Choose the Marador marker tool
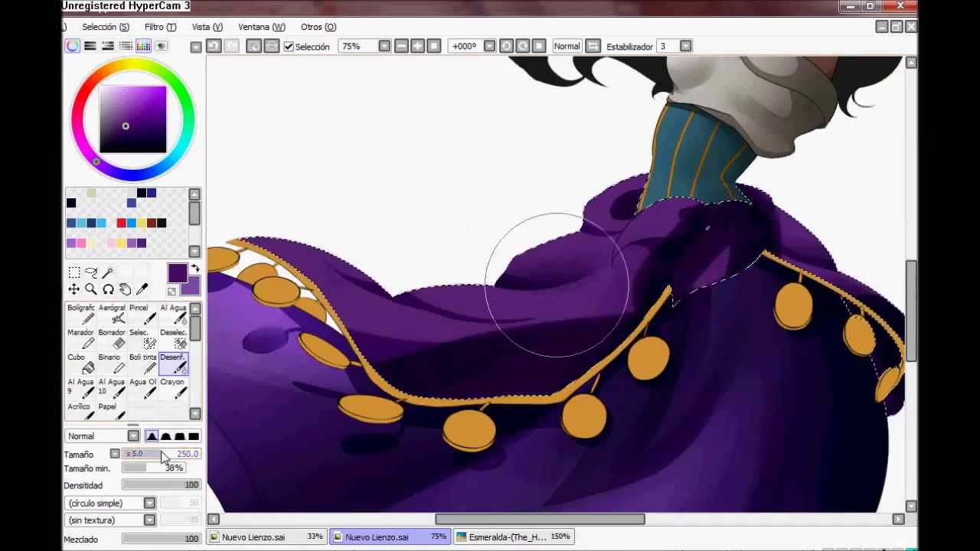 81,339
